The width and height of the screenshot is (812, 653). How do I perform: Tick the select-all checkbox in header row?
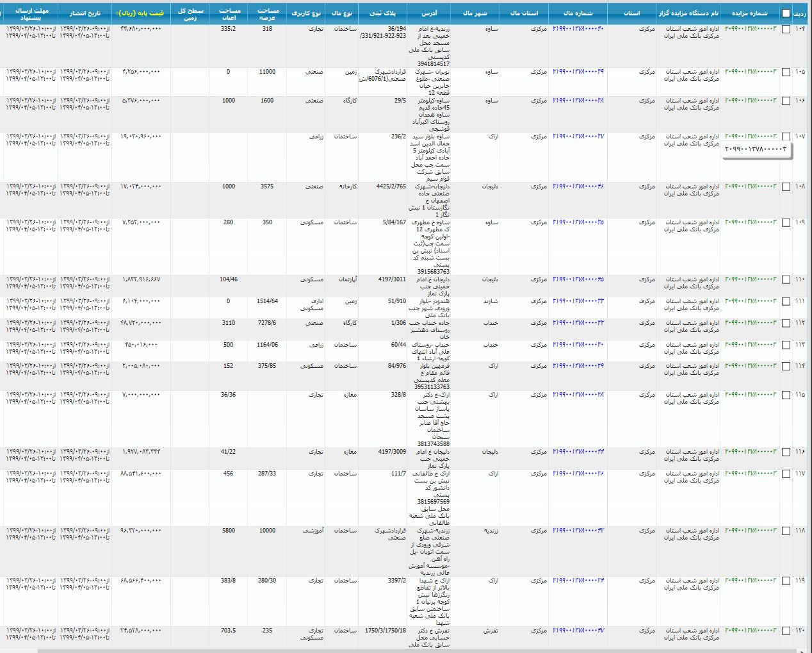(x=786, y=13)
